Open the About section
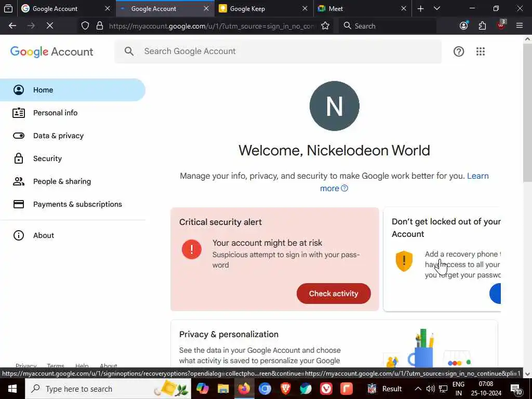The image size is (532, 399). (73, 235)
